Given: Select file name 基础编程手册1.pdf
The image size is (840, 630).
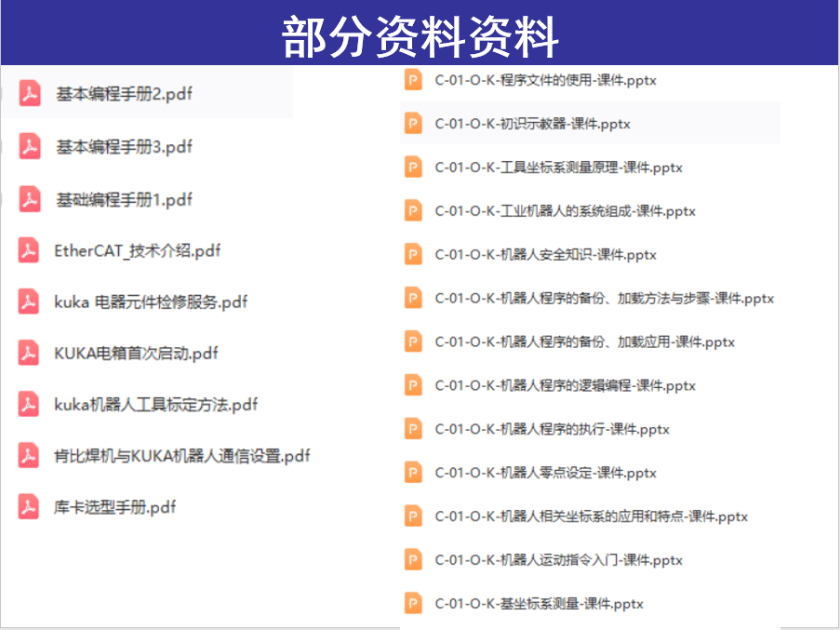Looking at the screenshot, I should (x=124, y=200).
